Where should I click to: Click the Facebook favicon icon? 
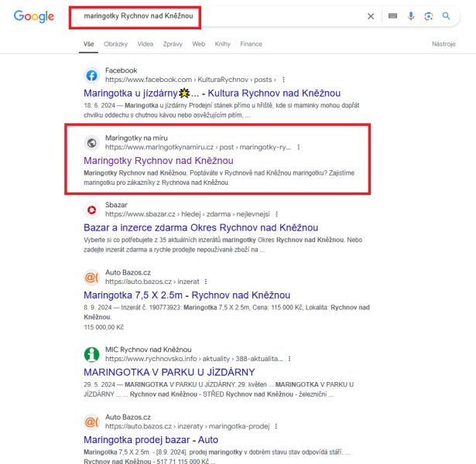coord(91,76)
